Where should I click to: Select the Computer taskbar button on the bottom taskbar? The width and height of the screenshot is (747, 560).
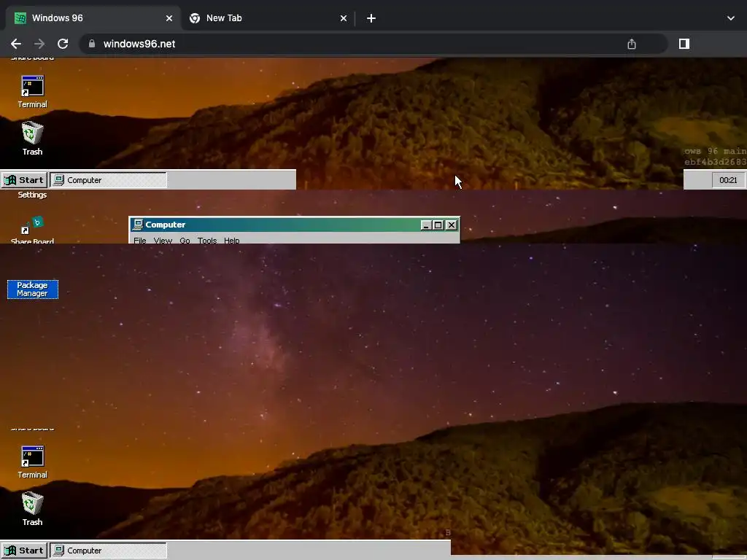click(109, 551)
